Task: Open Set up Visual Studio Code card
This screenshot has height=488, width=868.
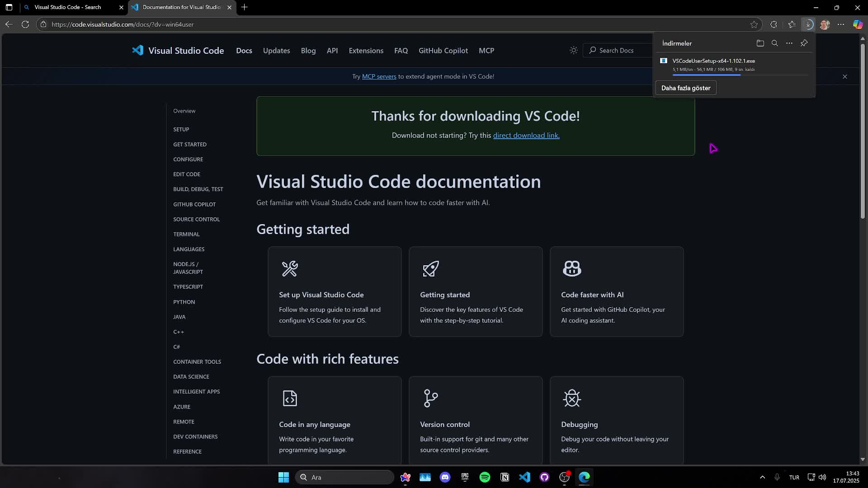Action: coord(335,291)
